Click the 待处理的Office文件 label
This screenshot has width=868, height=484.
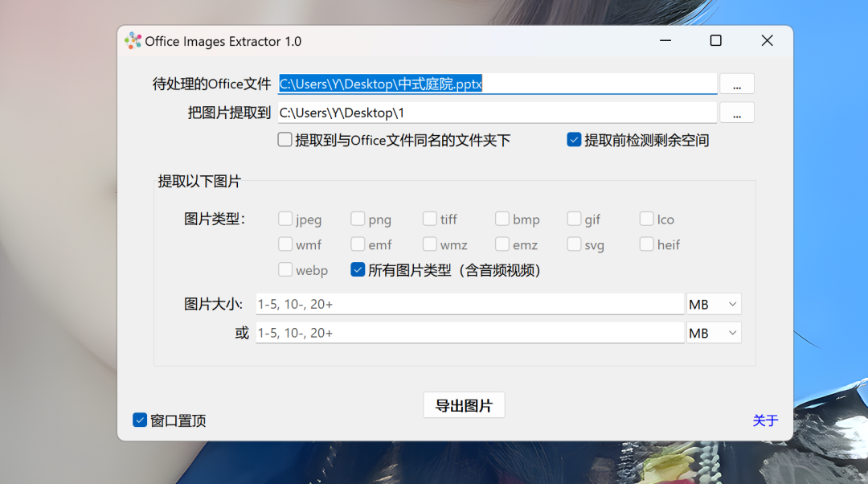coord(211,84)
